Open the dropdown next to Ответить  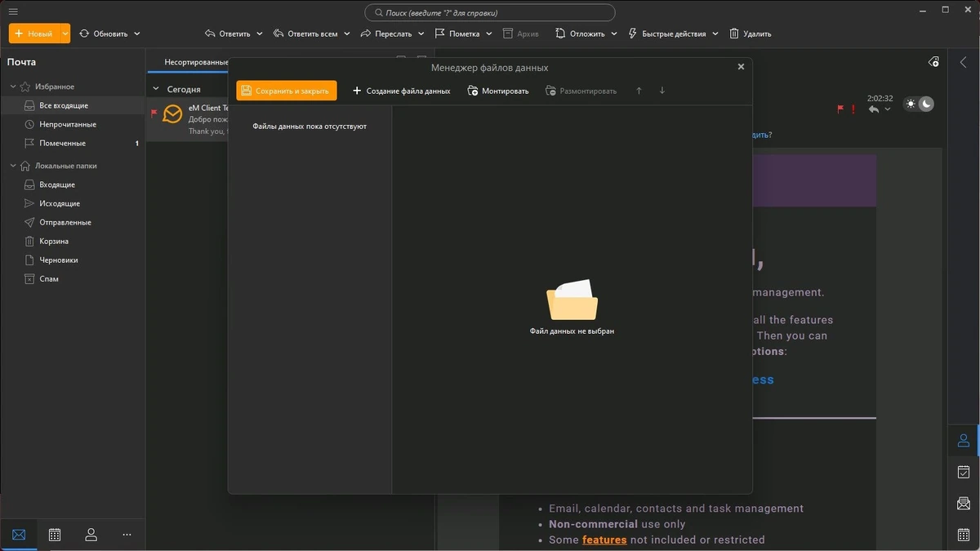coord(260,33)
